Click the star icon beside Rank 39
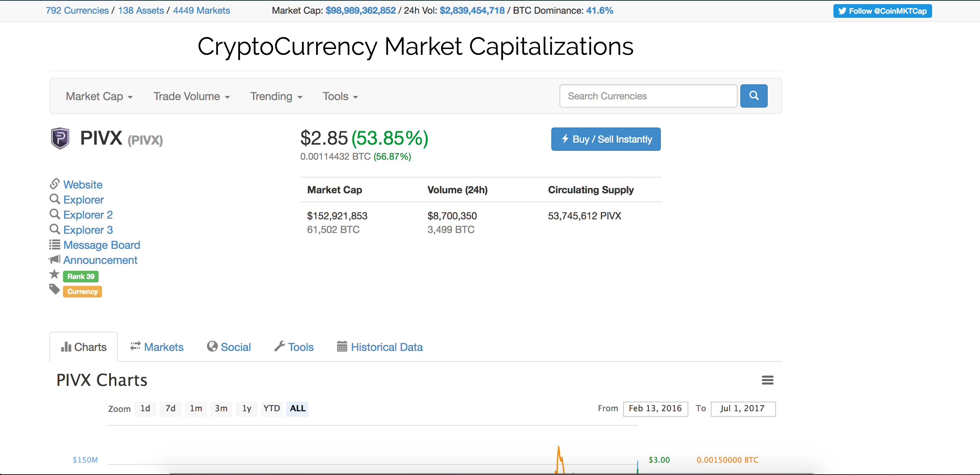This screenshot has height=475, width=980. click(54, 274)
